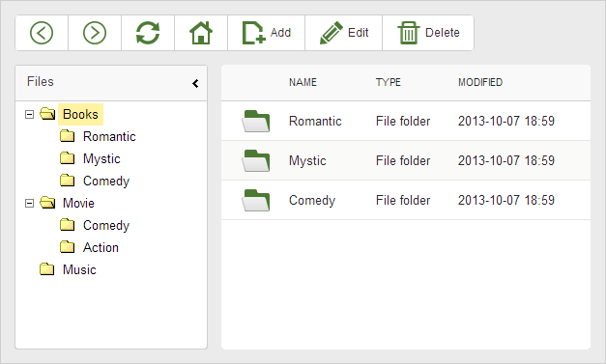Viewport: 606px width, 364px height.
Task: Select the Mystic name in file list
Action: tap(307, 161)
